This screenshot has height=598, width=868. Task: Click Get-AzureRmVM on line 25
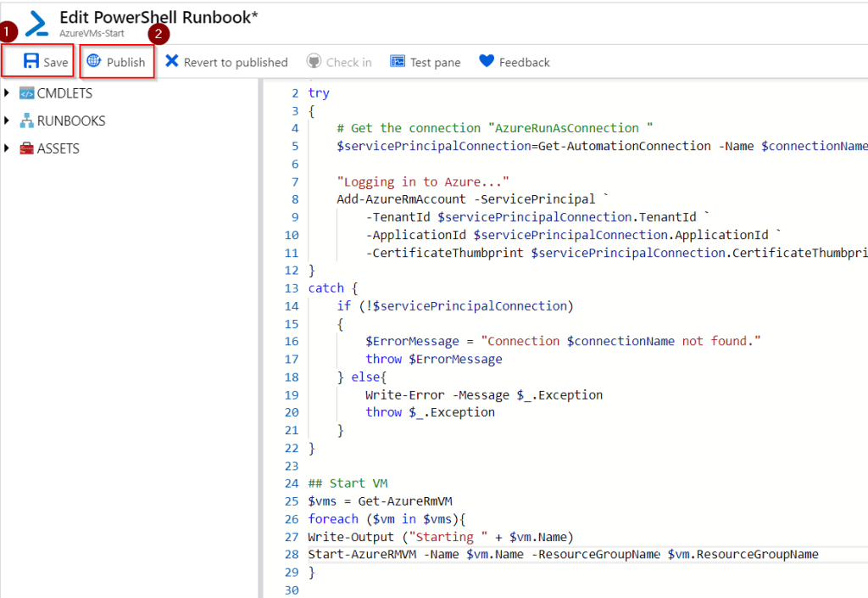[405, 501]
